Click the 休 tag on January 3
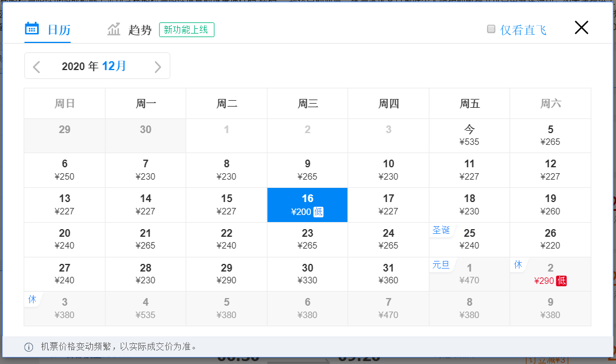The image size is (616, 364). point(32,299)
